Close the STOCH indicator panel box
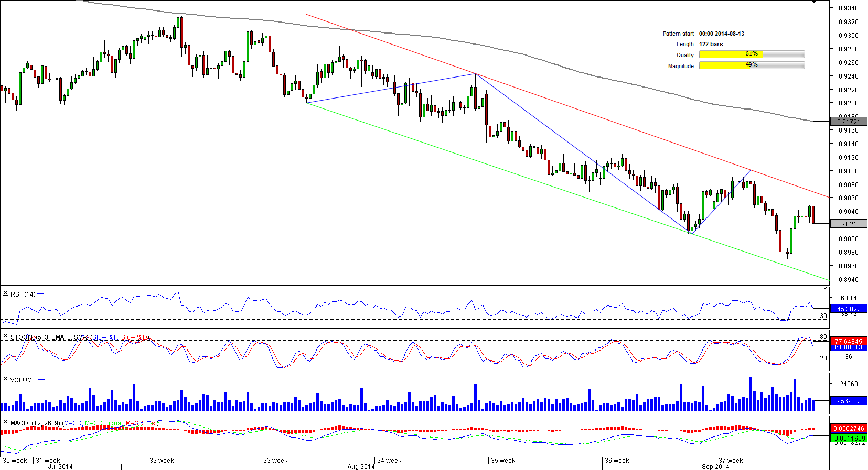This screenshot has height=470, width=868. click(x=5, y=336)
